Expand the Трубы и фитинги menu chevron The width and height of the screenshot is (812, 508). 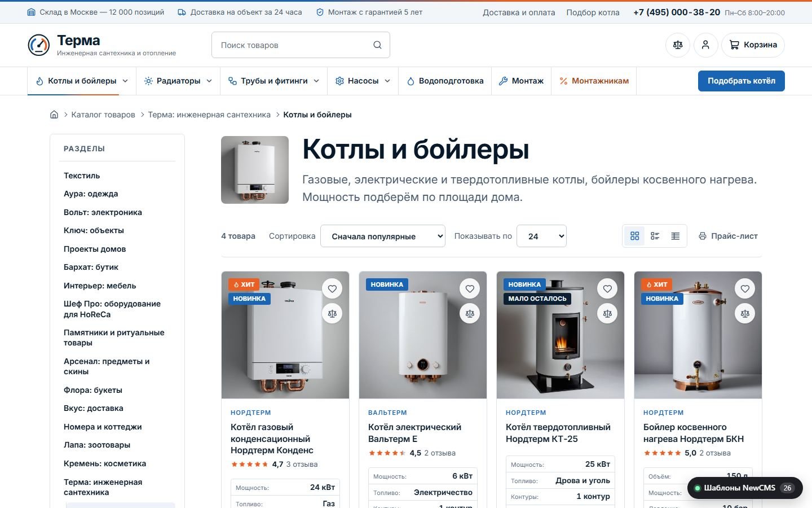[316, 81]
